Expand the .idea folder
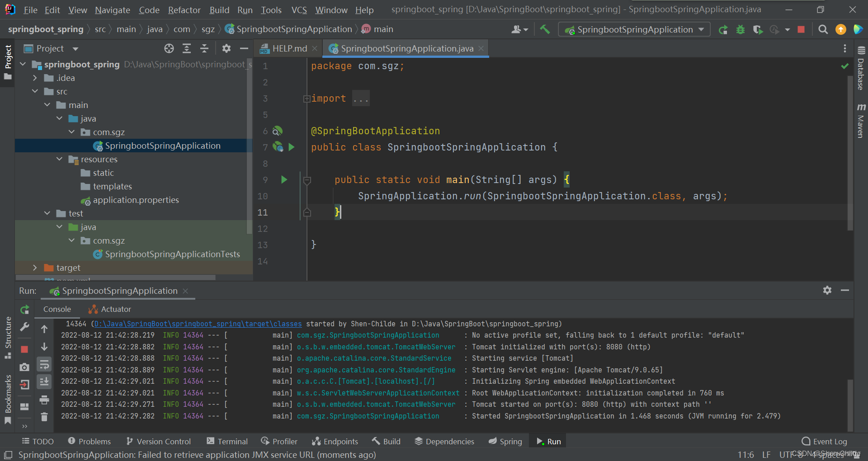This screenshot has width=868, height=461. pos(35,78)
